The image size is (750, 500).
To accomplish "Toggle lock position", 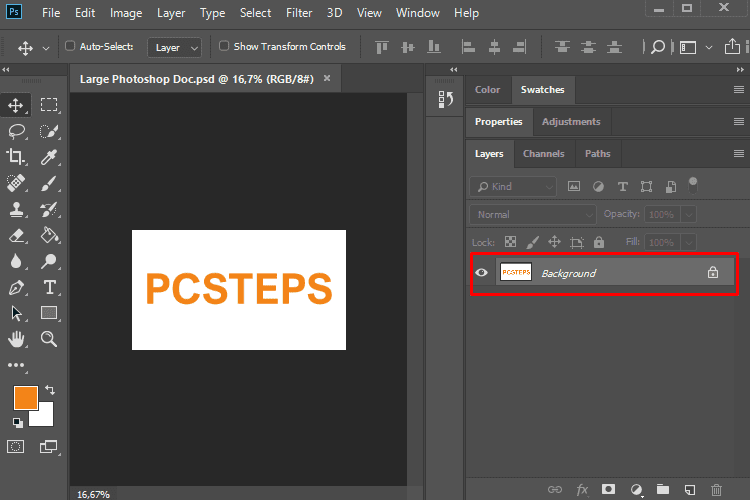I will [554, 242].
